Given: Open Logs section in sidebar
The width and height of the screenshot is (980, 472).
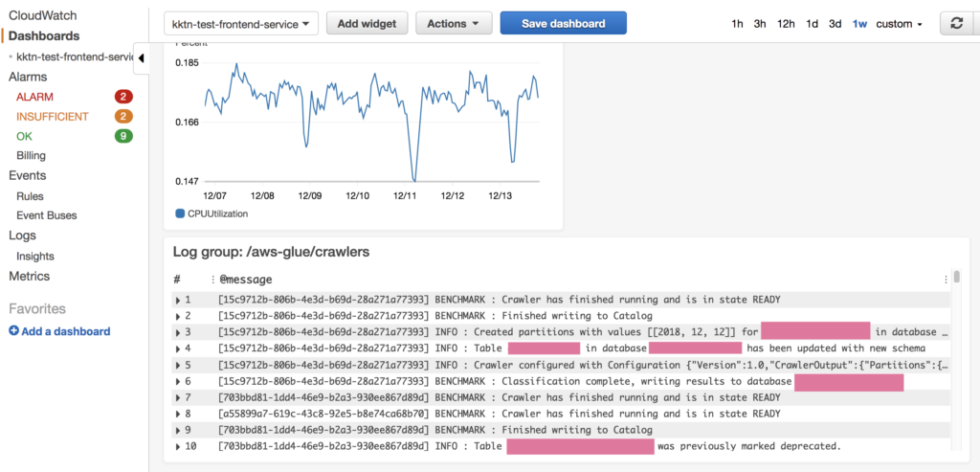Looking at the screenshot, I should (22, 236).
